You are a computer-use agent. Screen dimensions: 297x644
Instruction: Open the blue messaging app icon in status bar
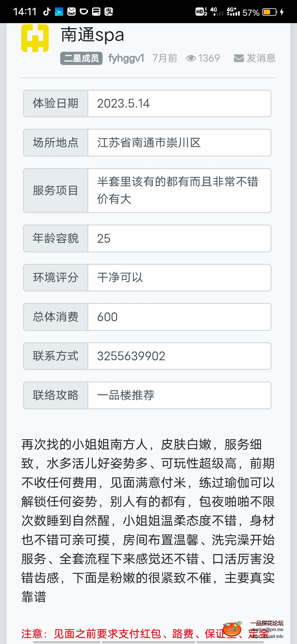point(59,12)
